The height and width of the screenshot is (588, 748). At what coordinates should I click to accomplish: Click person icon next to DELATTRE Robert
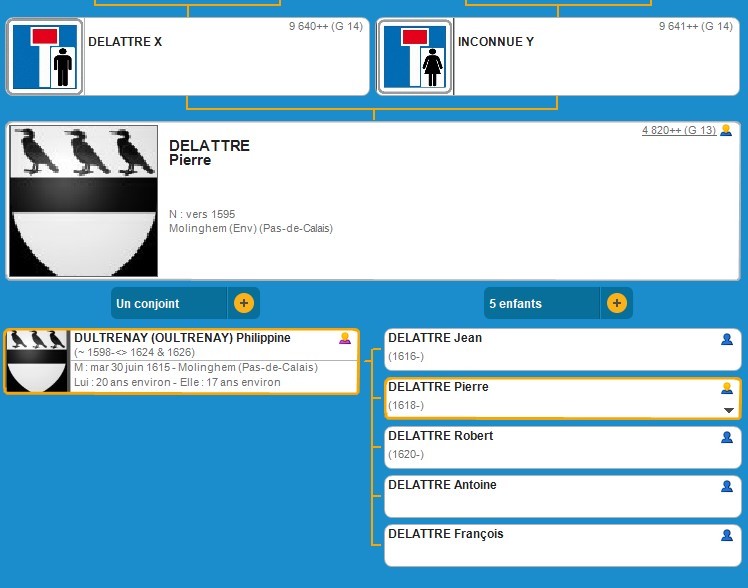coord(727,438)
